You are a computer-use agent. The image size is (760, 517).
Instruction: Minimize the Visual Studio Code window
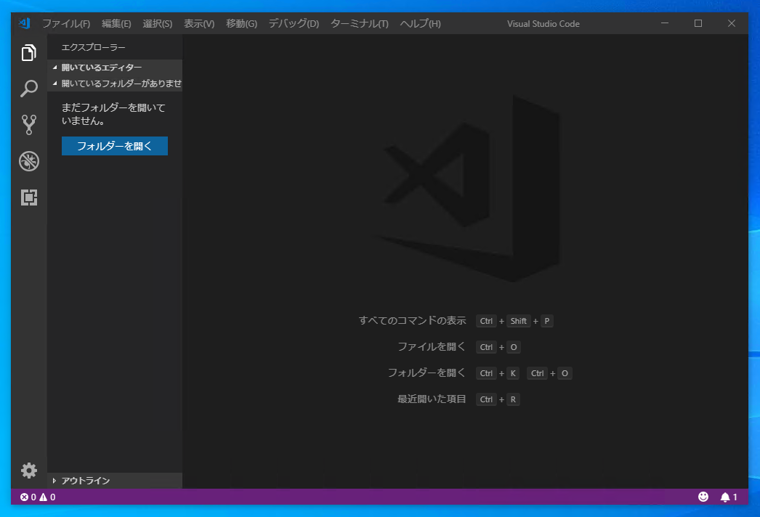point(665,23)
